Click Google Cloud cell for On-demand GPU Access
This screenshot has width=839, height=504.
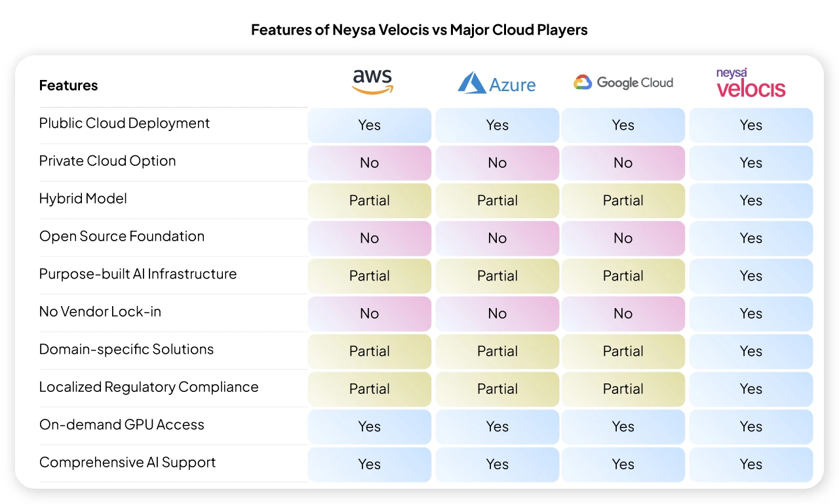[623, 427]
